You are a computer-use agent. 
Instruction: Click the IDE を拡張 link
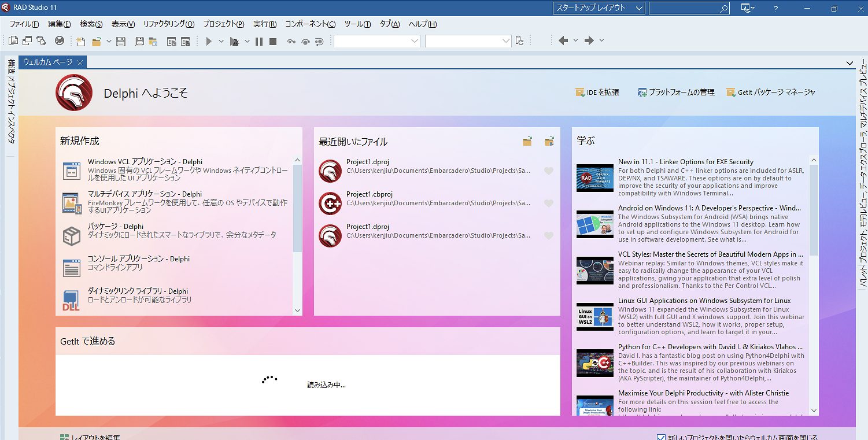coord(597,93)
